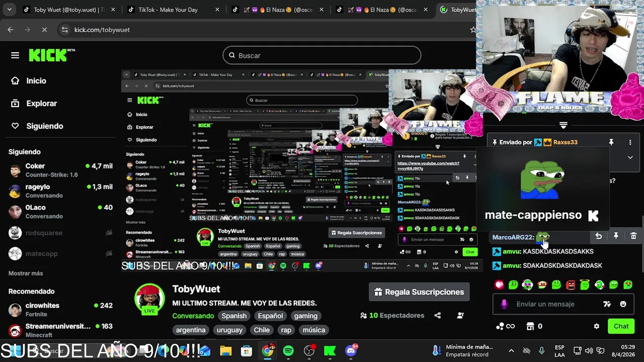Image resolution: width=644 pixels, height=362 pixels.
Task: Open rageylo's channel in sidebar
Action: pyautogui.click(x=60, y=191)
